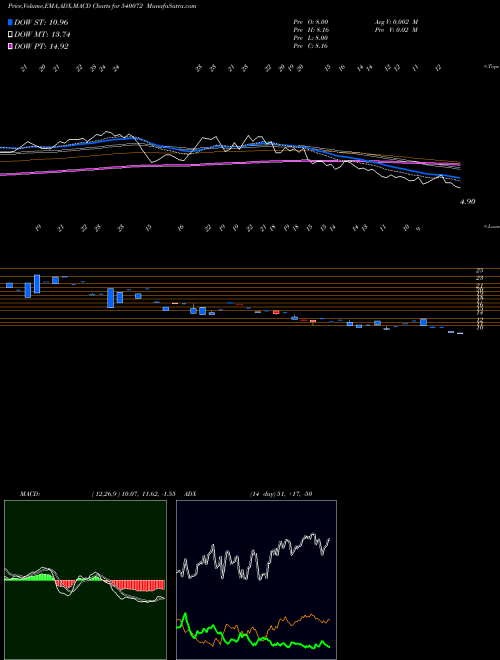Click the 'Avg V: 0.002 M' volume text
The width and height of the screenshot is (500, 660).
(396, 21)
